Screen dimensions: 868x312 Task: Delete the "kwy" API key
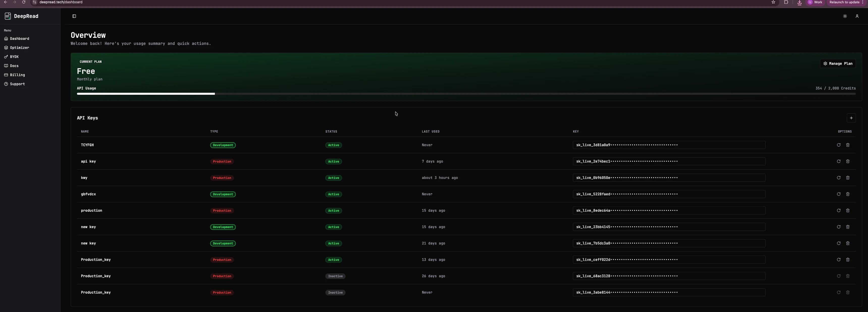click(848, 178)
